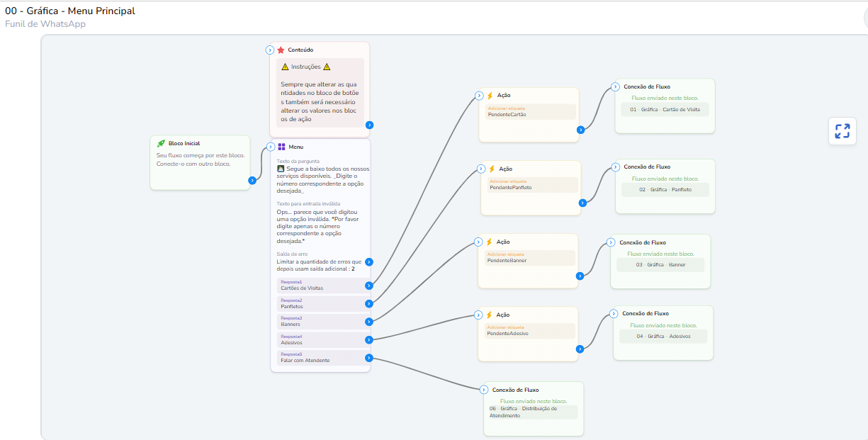This screenshot has width=868, height=440.
Task: Click the input arrow on Menu block
Action: pos(270,147)
